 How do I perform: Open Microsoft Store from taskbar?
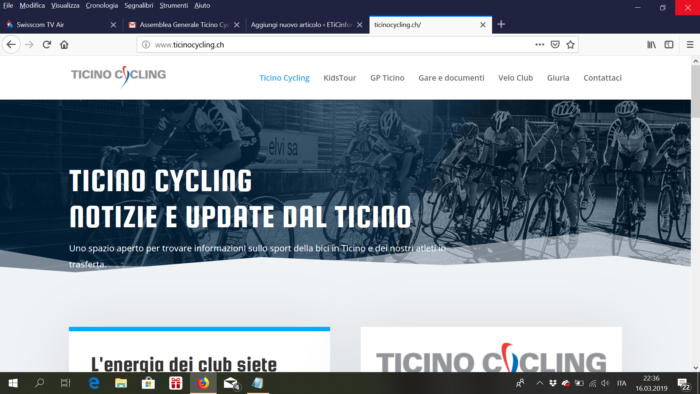[148, 383]
